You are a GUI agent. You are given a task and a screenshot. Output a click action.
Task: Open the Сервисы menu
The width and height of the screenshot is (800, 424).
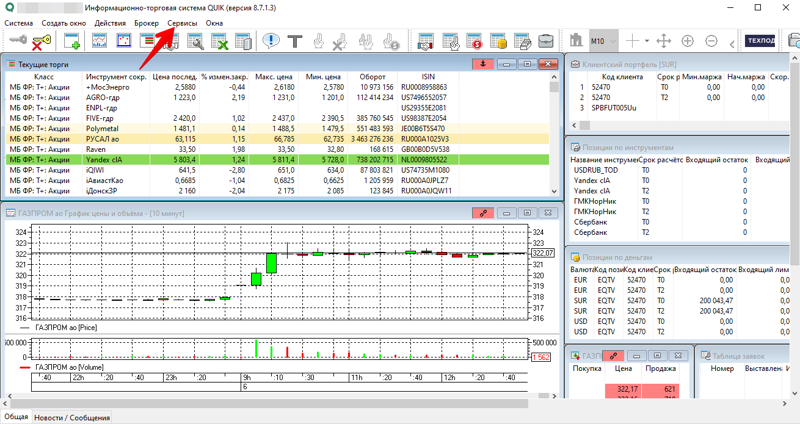(x=182, y=23)
